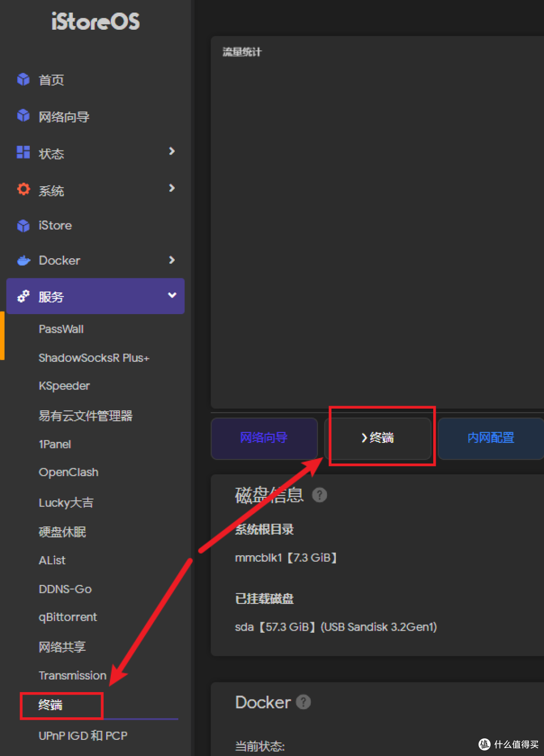Click the 网络向导 button below traffic panel
Screen dimensions: 544x756
pyautogui.click(x=264, y=438)
